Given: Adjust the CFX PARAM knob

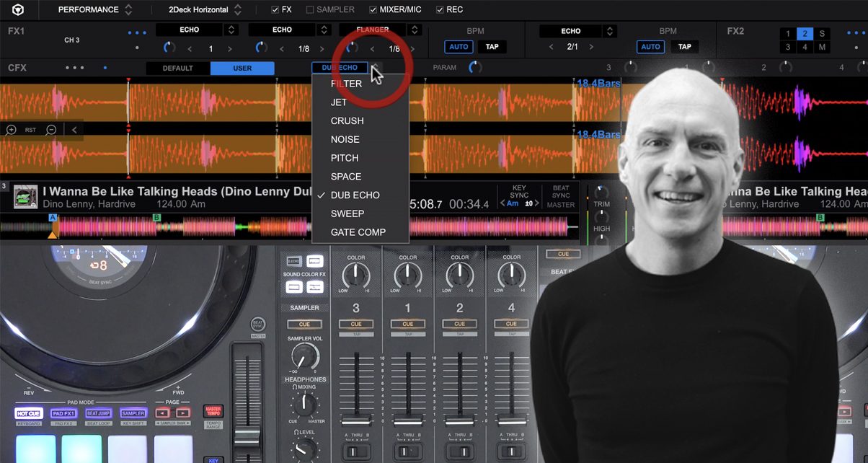Looking at the screenshot, I should [475, 68].
